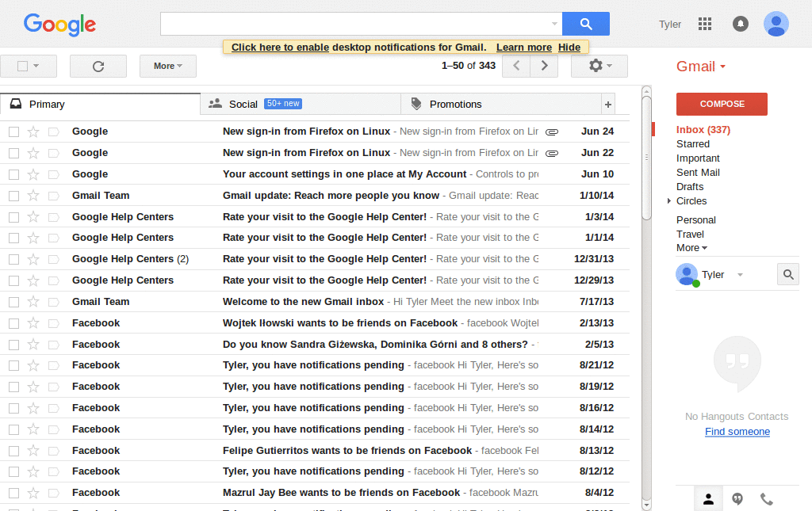Search Hangouts contacts with magnifier
The width and height of the screenshot is (812, 511).
tap(788, 275)
